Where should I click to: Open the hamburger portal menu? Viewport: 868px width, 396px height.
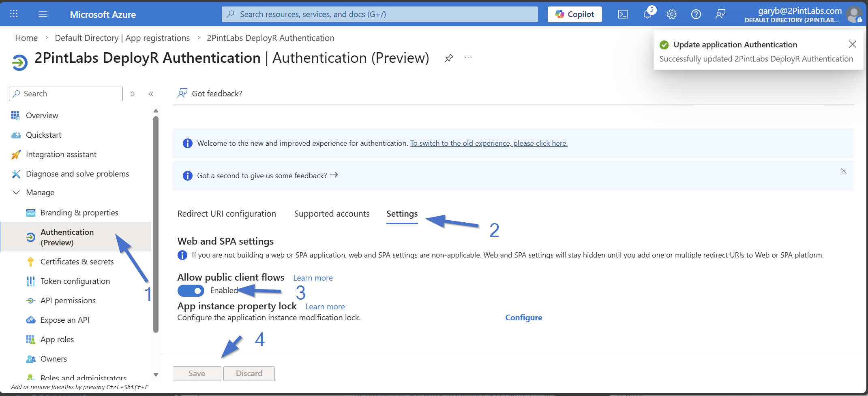coord(43,14)
